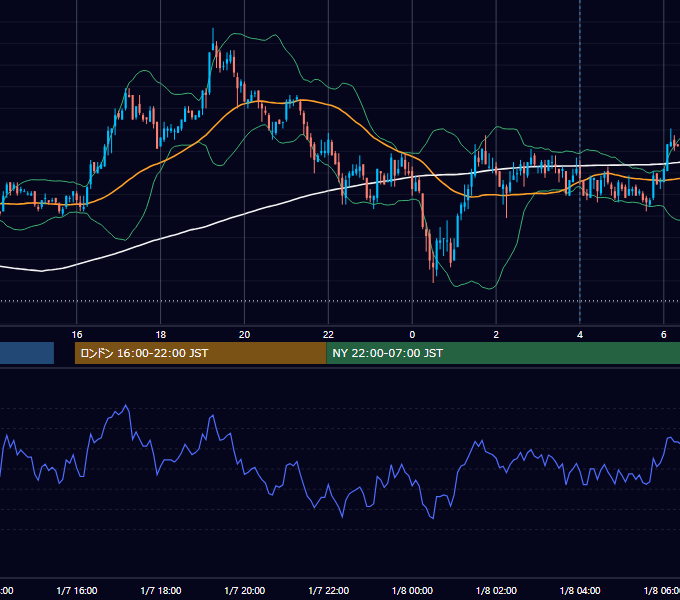This screenshot has height=600, width=680.
Task: Click the 1/8 04:00 oscillator time label
Action: click(580, 590)
